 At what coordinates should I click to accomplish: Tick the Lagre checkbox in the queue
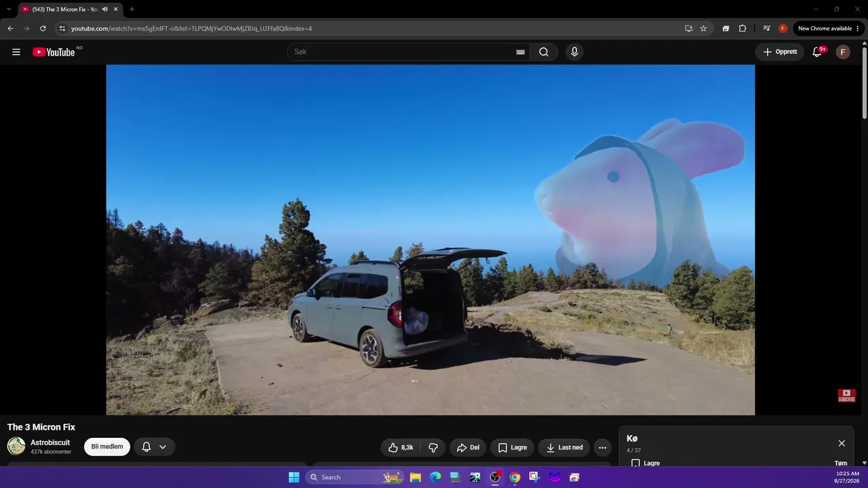(x=635, y=464)
